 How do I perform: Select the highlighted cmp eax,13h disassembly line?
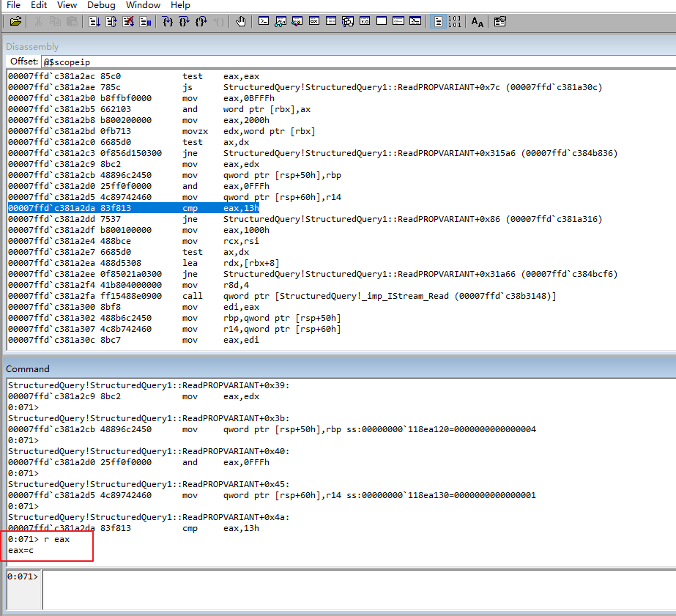tap(133, 208)
